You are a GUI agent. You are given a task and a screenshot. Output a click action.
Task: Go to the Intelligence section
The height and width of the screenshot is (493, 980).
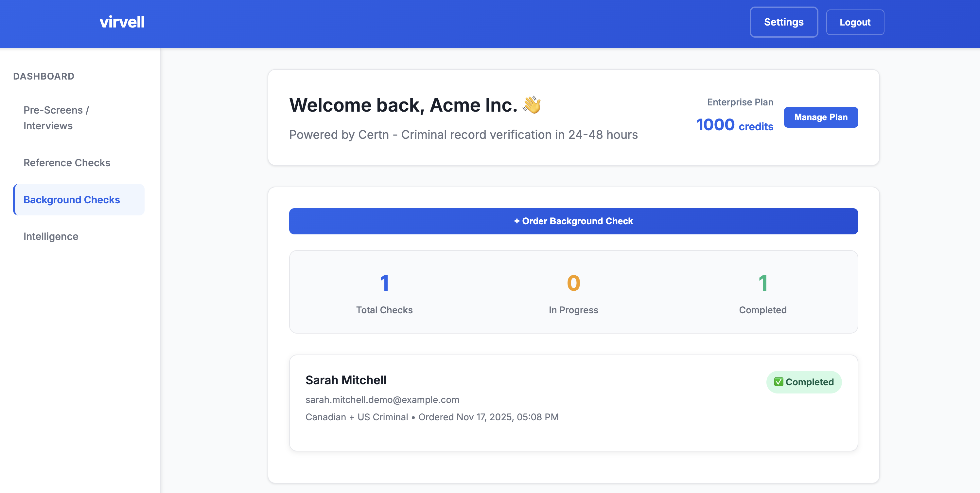(x=51, y=236)
